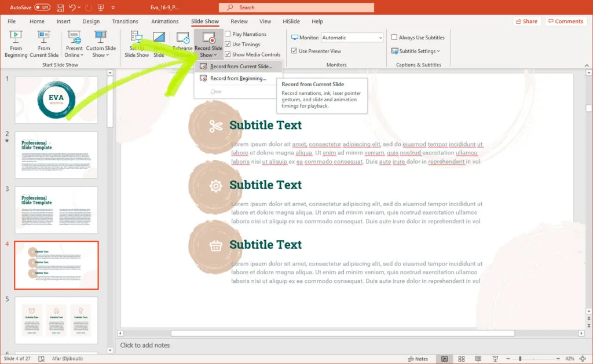The height and width of the screenshot is (364, 593).
Task: Choose Record from Current Slide
Action: [x=238, y=66]
